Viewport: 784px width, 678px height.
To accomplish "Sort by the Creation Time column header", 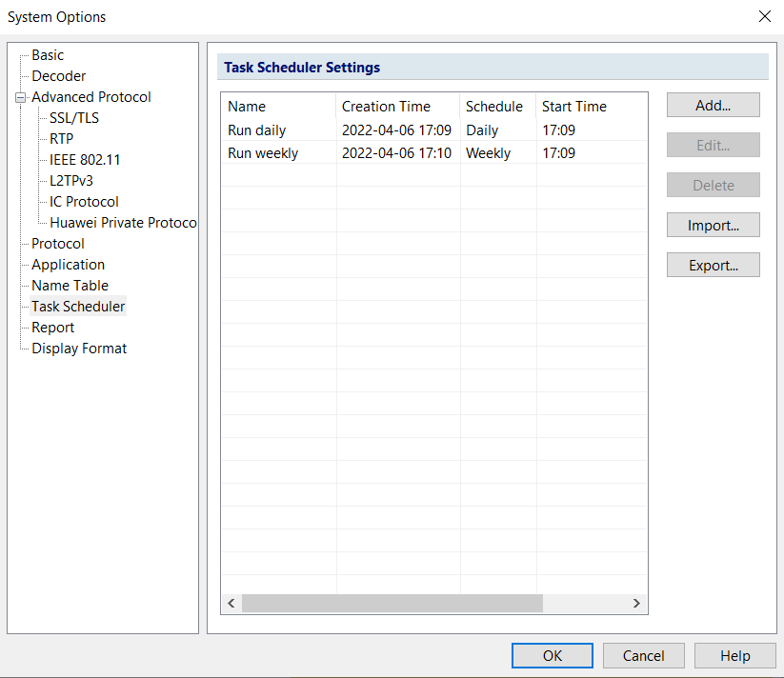I will [x=398, y=107].
